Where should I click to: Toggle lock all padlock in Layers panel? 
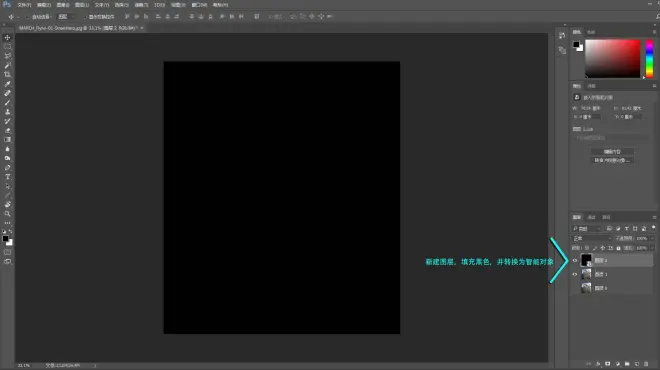[618, 248]
